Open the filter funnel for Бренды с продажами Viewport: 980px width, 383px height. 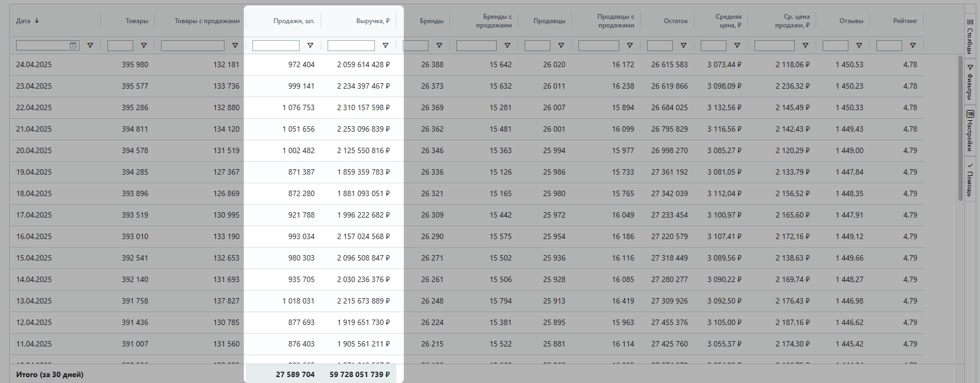coord(507,46)
